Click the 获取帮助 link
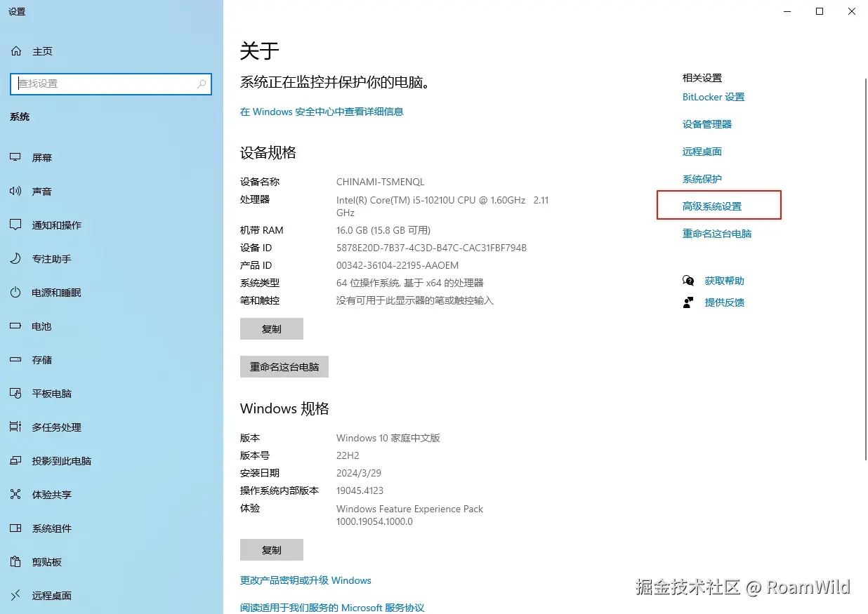 pos(725,281)
